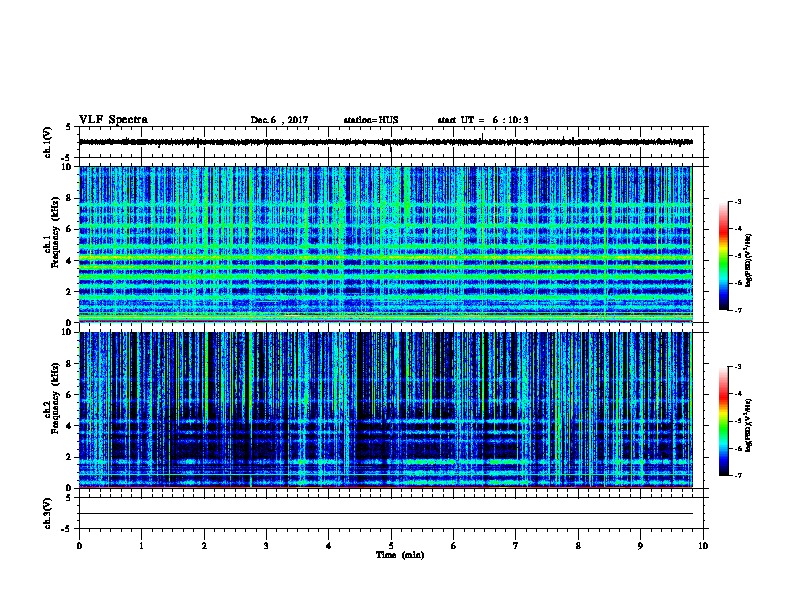This screenshot has height=612, width=792.
Task: Click the "start UT = 6:10:3" text
Action: click(483, 120)
